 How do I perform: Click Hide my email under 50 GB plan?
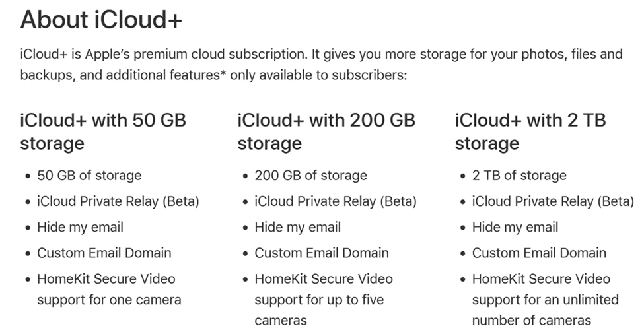pos(80,228)
